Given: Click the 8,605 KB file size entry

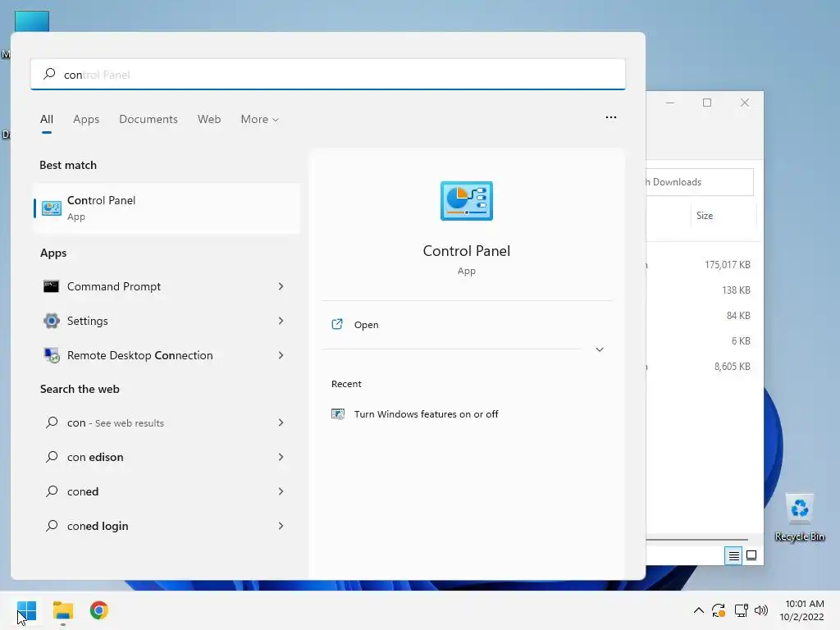Looking at the screenshot, I should [x=732, y=367].
